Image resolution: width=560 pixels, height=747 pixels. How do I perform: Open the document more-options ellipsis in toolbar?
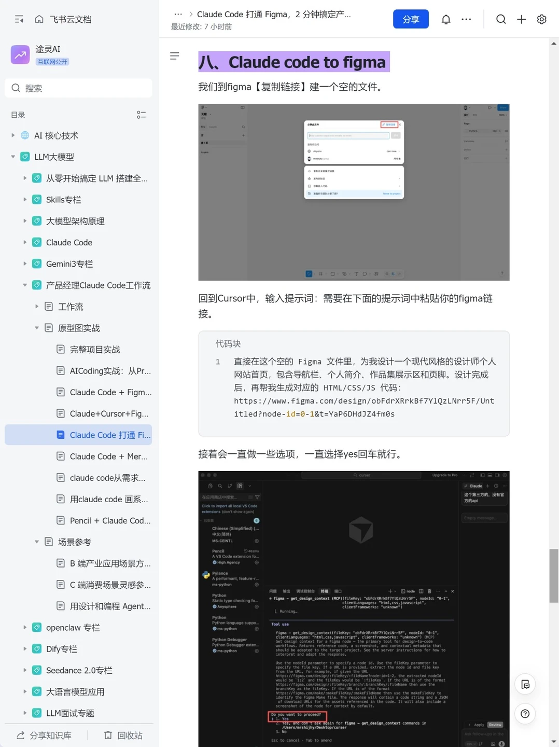(x=466, y=19)
